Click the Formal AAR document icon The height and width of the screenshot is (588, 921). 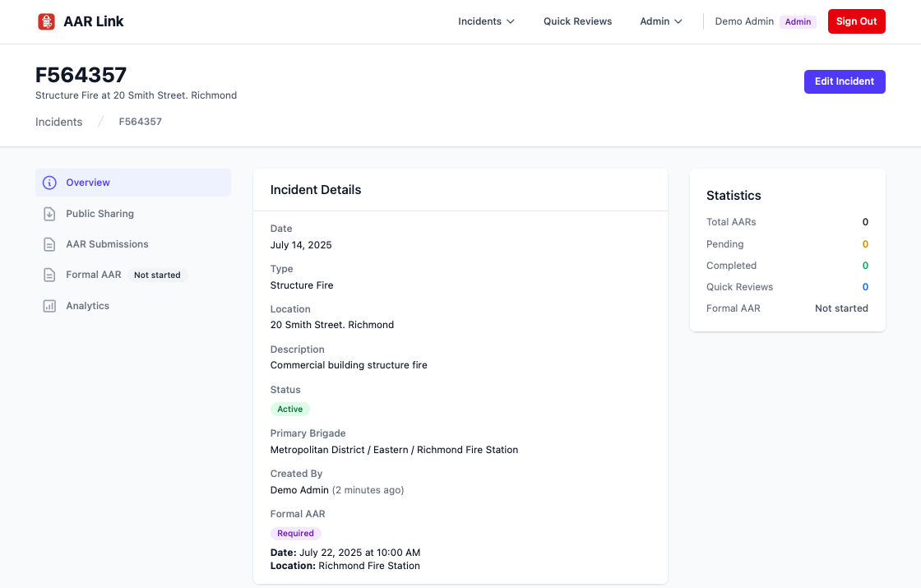click(x=49, y=275)
